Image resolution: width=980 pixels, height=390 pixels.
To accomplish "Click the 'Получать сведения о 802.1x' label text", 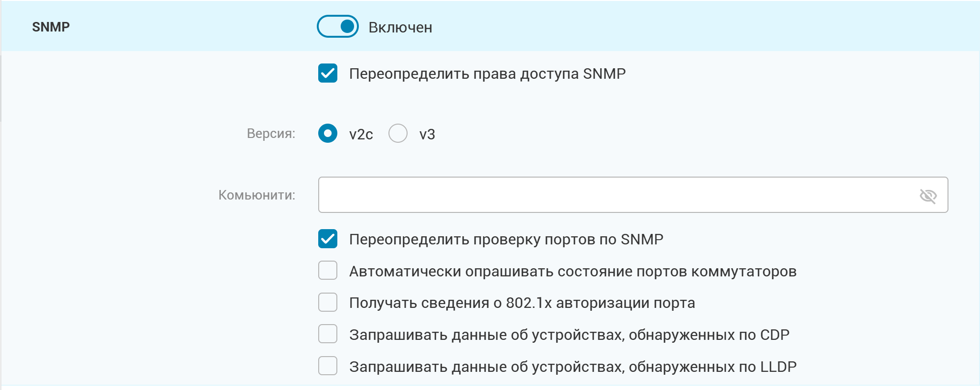I will [x=522, y=303].
